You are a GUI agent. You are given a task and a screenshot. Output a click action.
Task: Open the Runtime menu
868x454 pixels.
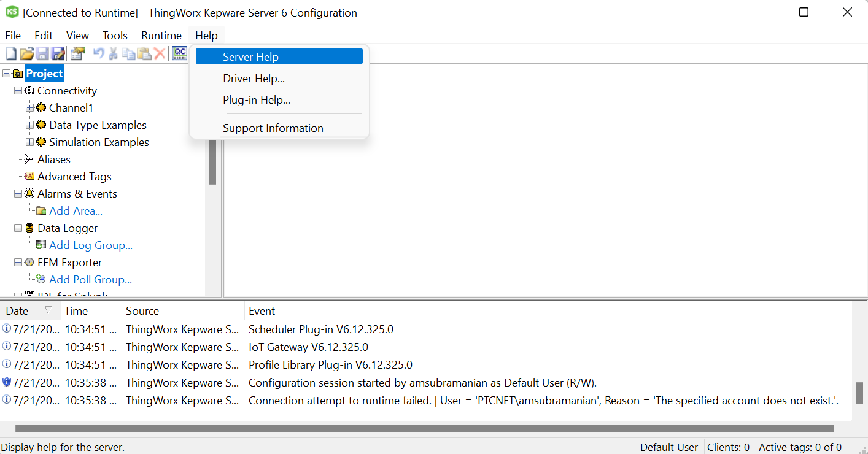[161, 35]
